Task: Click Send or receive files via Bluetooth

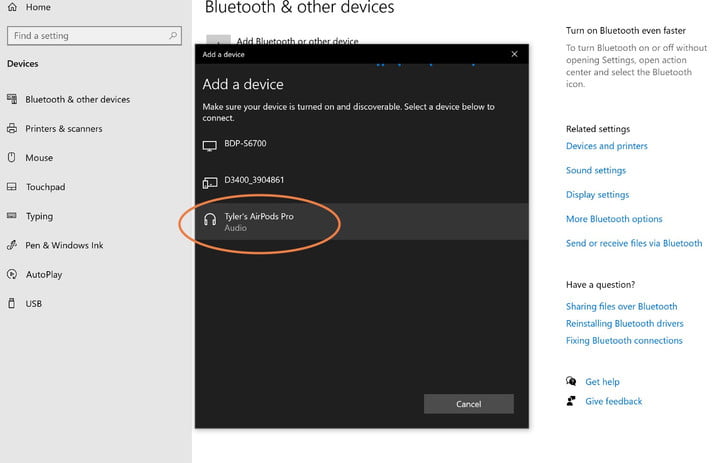Action: click(x=634, y=243)
